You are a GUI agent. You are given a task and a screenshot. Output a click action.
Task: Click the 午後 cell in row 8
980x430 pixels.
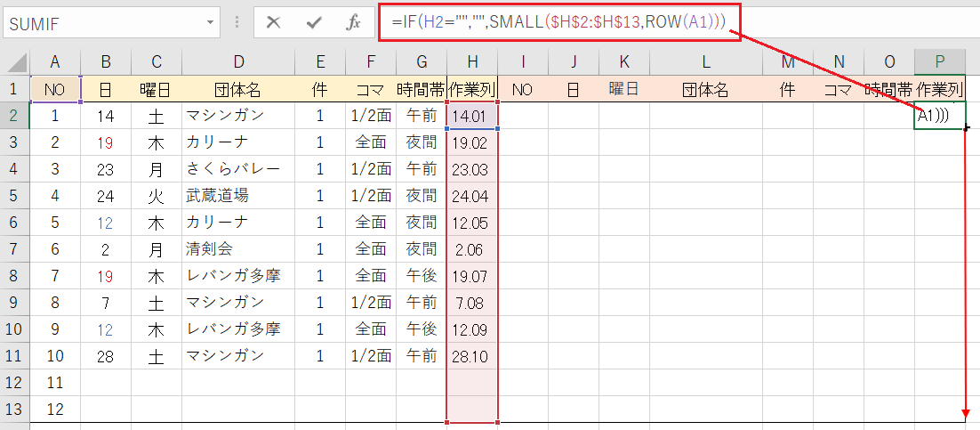[422, 276]
